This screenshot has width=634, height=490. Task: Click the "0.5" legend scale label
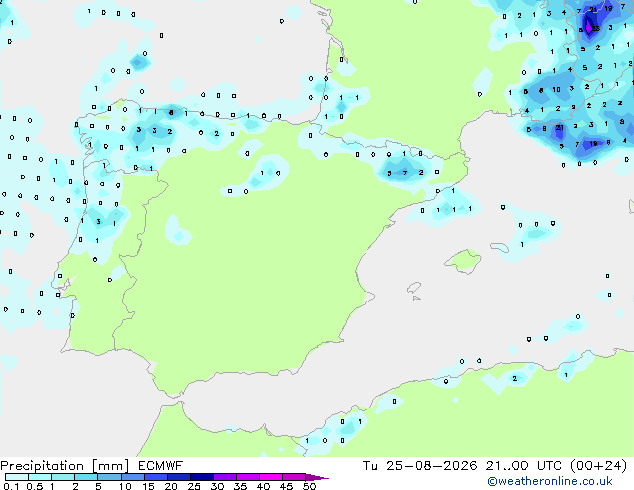(x=35, y=486)
